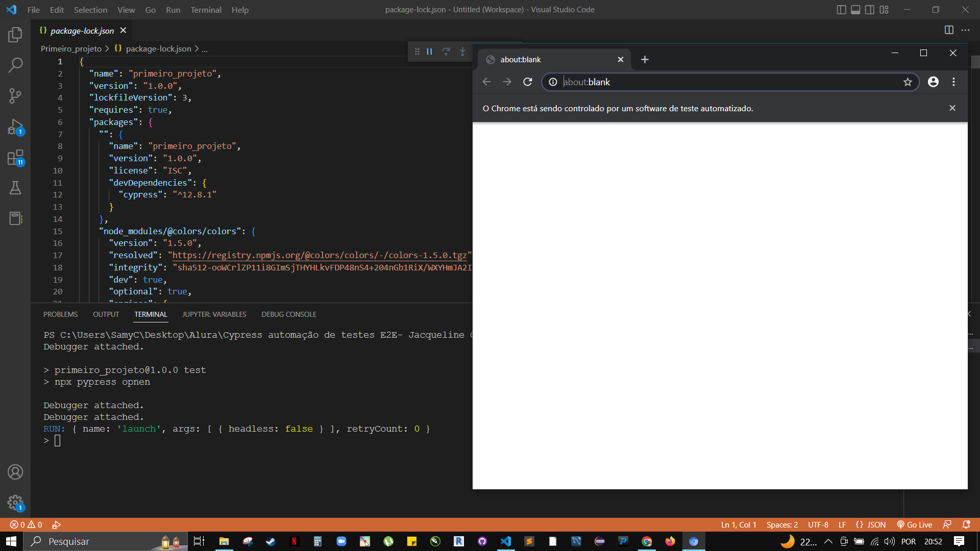
Task: Open the registry.npmjs.org colors tgz link
Action: [x=320, y=255]
